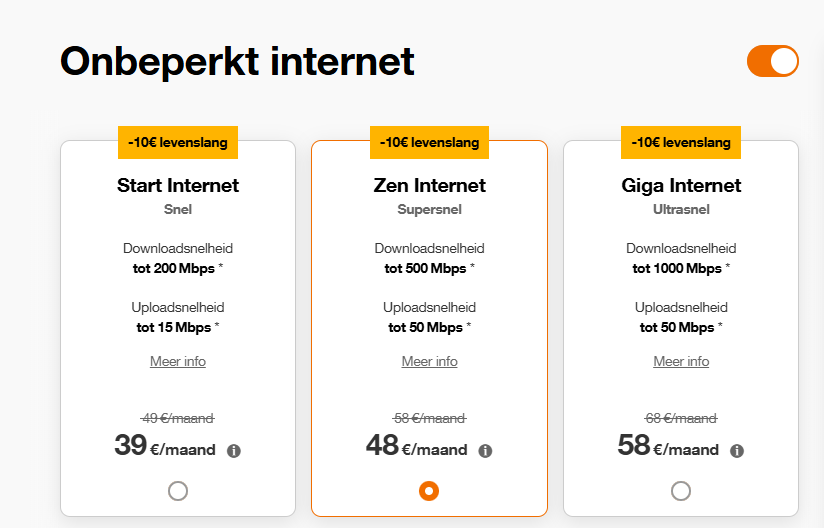Open Meer info for Start Internet

[x=178, y=361]
